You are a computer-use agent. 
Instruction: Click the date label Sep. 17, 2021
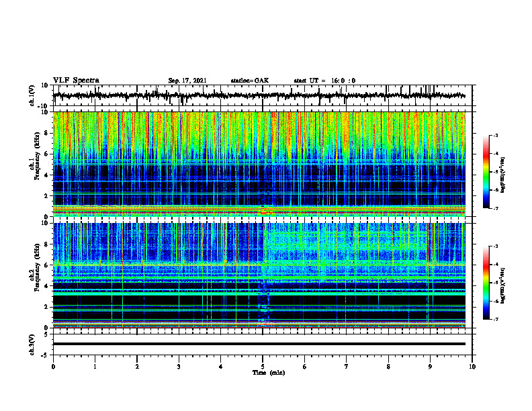coord(187,81)
